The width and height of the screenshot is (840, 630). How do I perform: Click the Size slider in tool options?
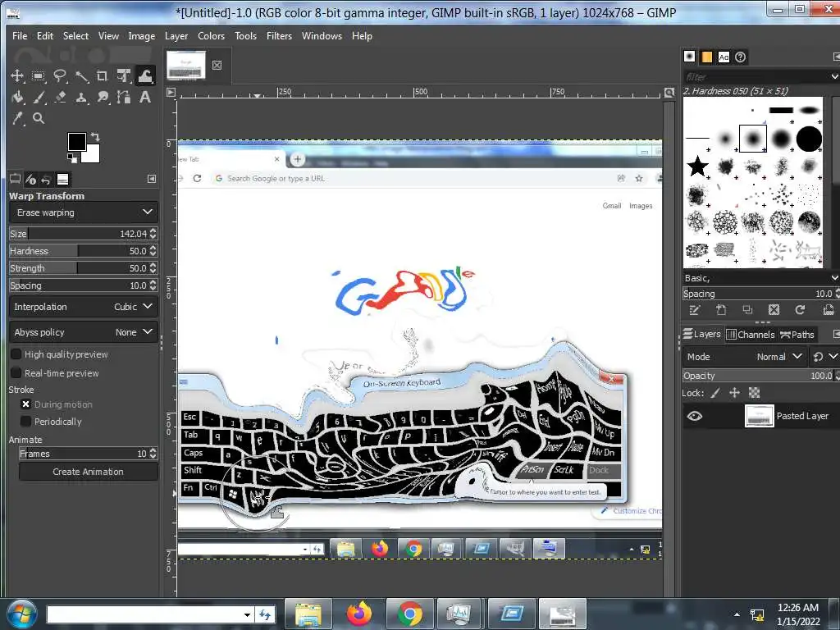click(x=78, y=234)
